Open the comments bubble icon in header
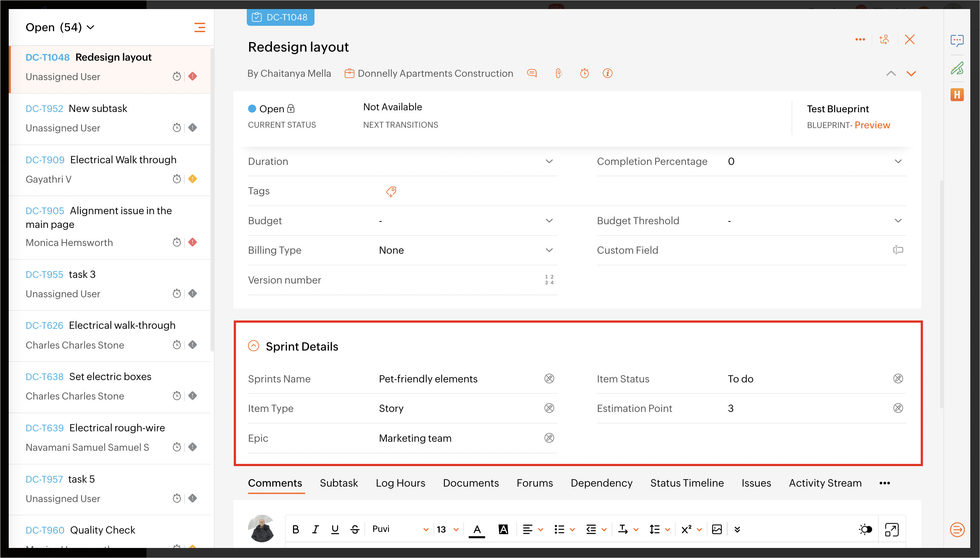 click(x=532, y=73)
